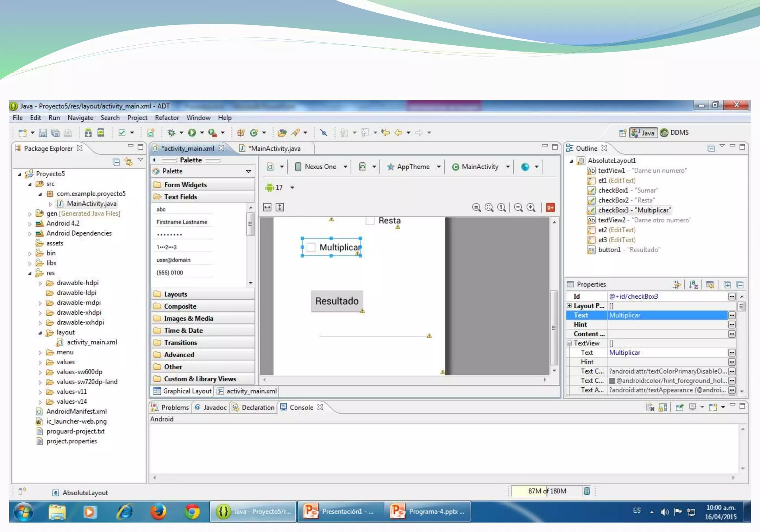Image resolution: width=760 pixels, height=532 pixels.
Task: Check the Multiplicar checkbox on canvas
Action: [x=311, y=247]
